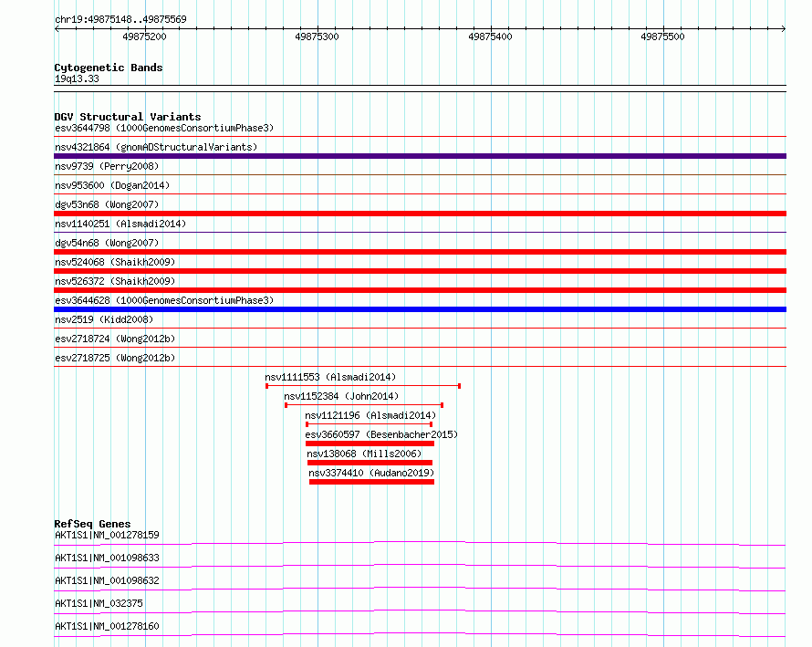Click the red bar under dgv53n68
The width and height of the screenshot is (812, 647).
pyautogui.click(x=420, y=214)
